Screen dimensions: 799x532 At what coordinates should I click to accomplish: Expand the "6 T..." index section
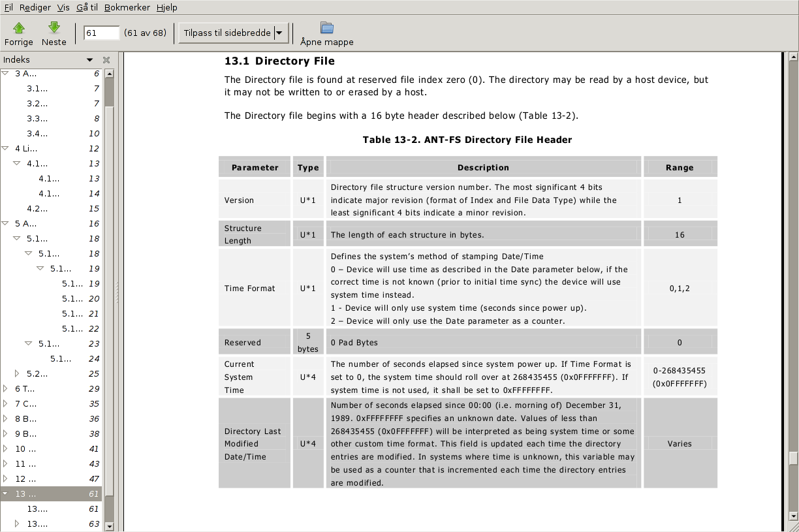5,388
